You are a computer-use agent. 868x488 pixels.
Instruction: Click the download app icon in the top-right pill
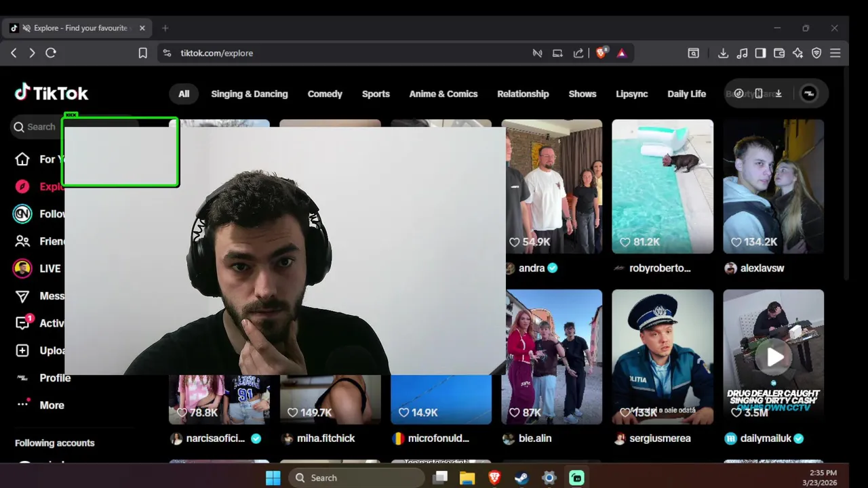pyautogui.click(x=778, y=94)
